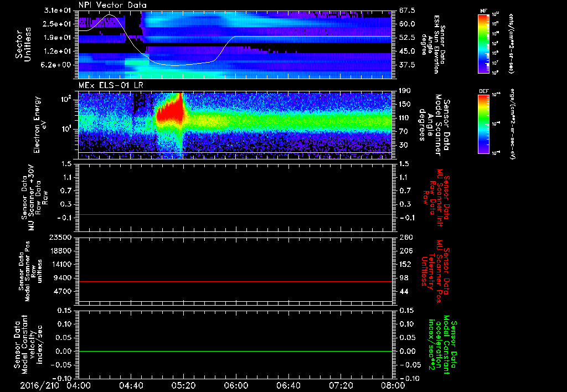The height and width of the screenshot is (392, 567).
Task: Click the 260 telemetry axis tick value
Action: tap(406, 237)
